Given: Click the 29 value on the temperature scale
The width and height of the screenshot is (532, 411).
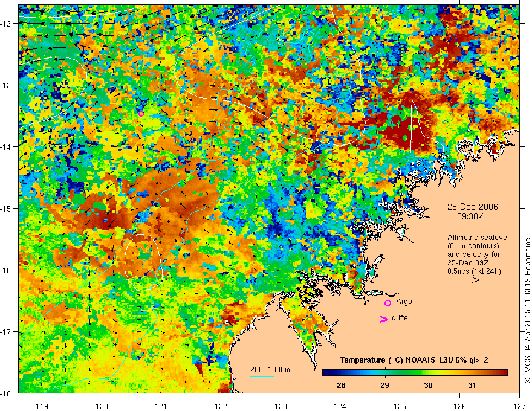Looking at the screenshot, I should pos(384,385).
